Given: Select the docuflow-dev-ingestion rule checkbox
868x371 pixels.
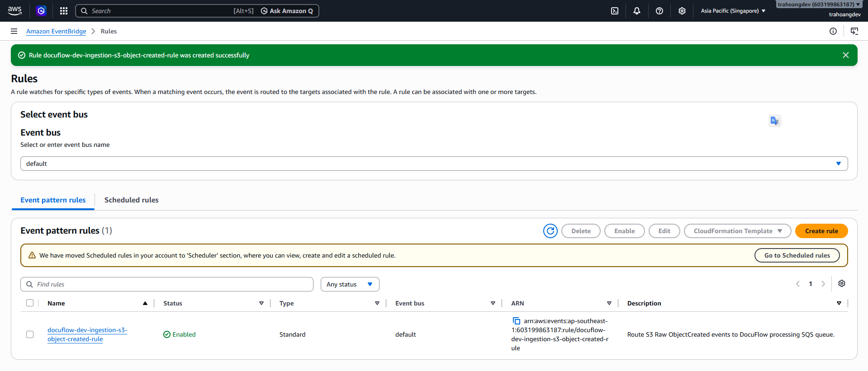Looking at the screenshot, I should 30,334.
